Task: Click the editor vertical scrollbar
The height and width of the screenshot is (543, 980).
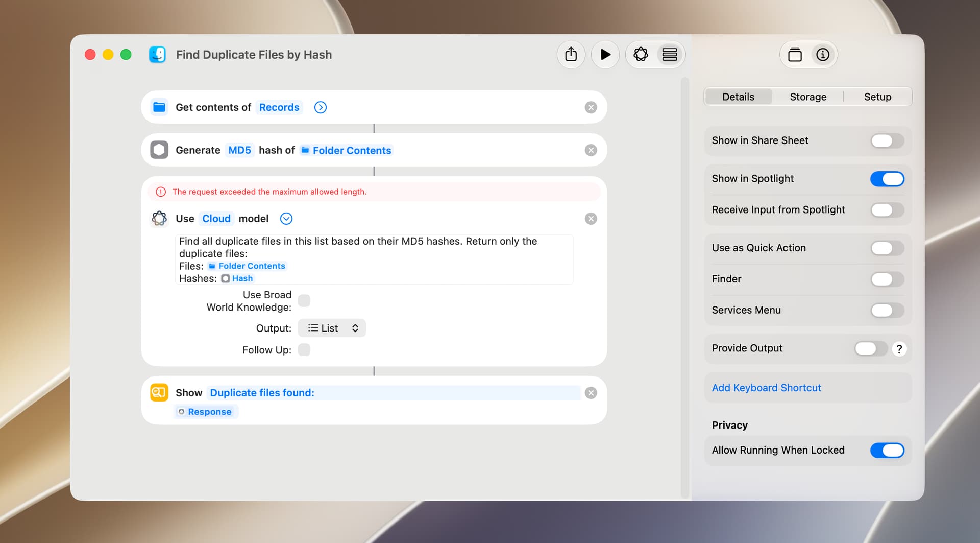Action: pos(685,288)
